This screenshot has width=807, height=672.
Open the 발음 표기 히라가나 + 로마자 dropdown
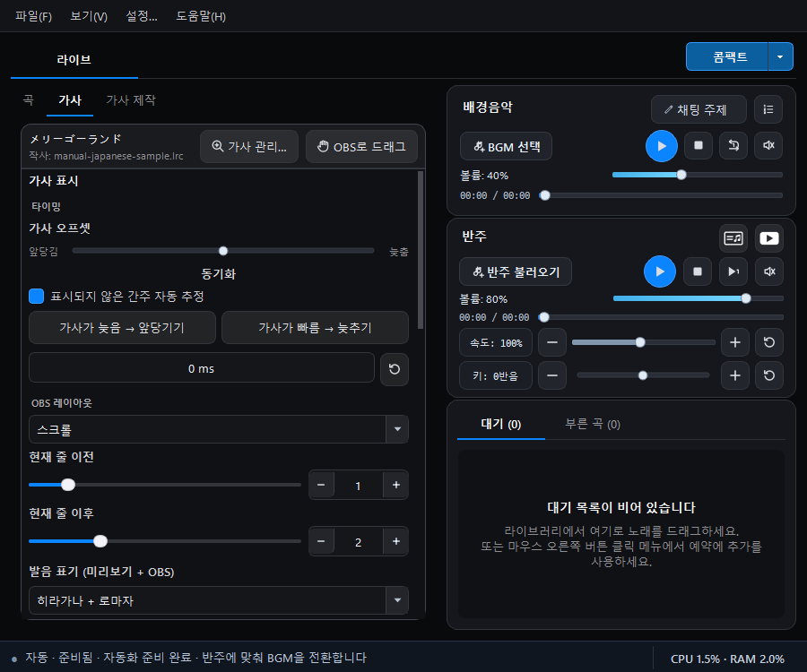pos(219,600)
